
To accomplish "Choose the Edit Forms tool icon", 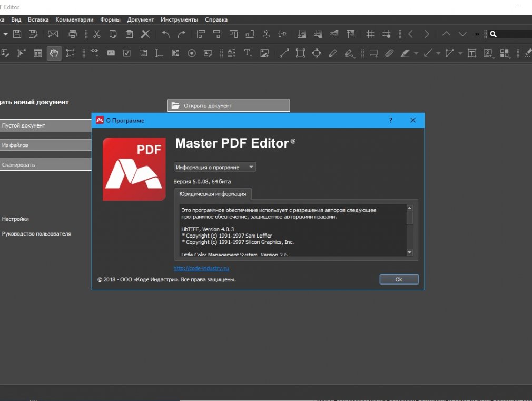I will tap(37, 53).
